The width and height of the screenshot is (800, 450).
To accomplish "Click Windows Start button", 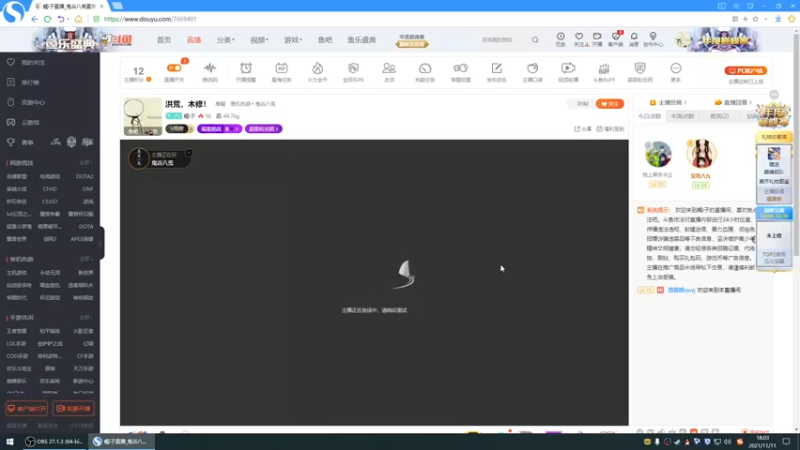I will (x=10, y=442).
